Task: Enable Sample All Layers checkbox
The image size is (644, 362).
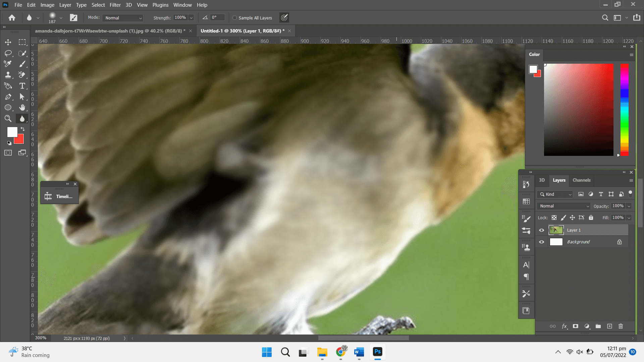Action: [235, 18]
